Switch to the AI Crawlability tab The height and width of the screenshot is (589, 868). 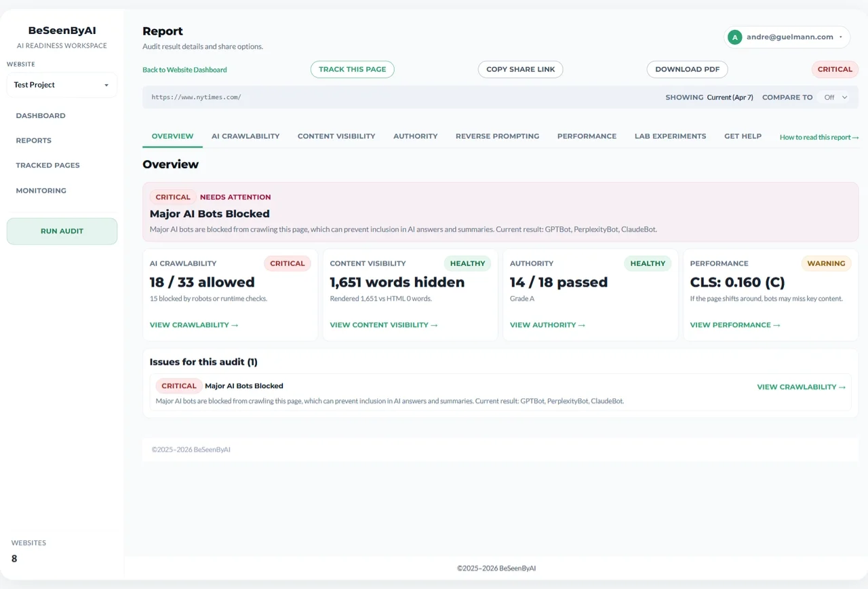[245, 136]
